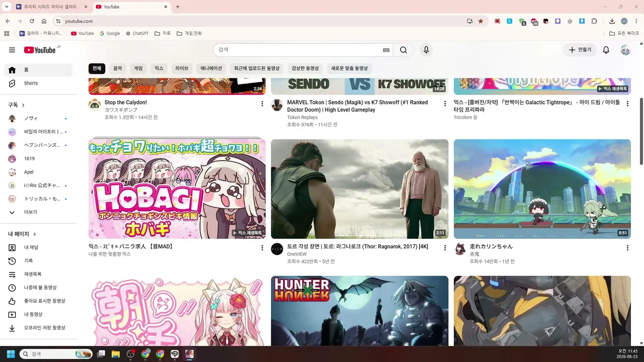
Task: Click the search magnifier button
Action: click(x=404, y=50)
